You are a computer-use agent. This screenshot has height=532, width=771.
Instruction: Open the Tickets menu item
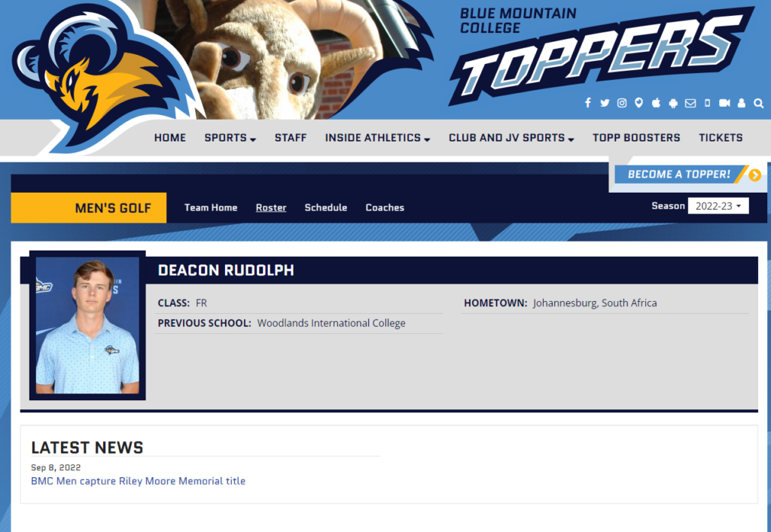(x=721, y=138)
